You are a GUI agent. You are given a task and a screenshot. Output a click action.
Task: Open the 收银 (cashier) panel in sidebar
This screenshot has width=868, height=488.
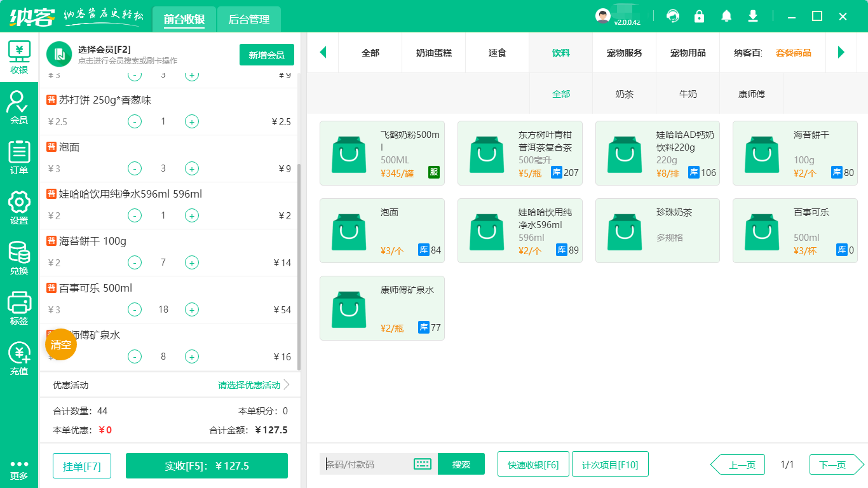point(18,56)
